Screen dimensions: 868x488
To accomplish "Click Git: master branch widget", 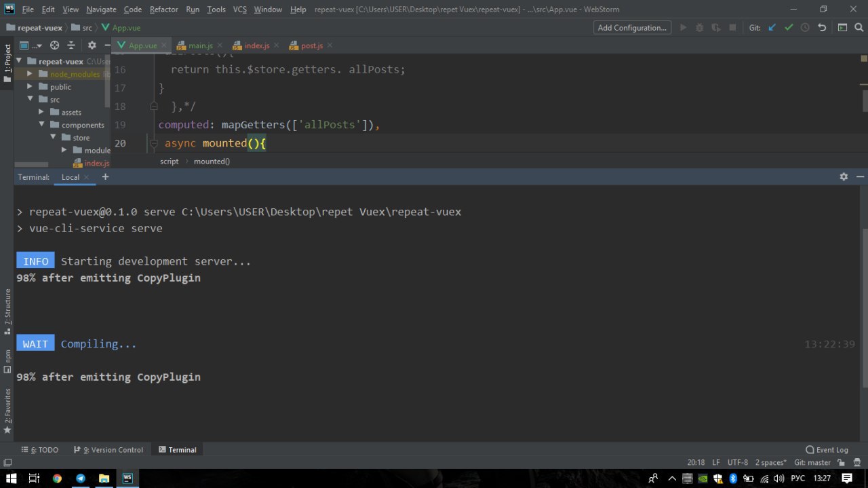I will (812, 462).
